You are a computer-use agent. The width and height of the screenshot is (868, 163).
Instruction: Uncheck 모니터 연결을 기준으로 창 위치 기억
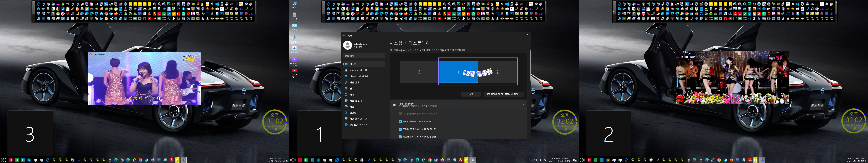(400, 121)
